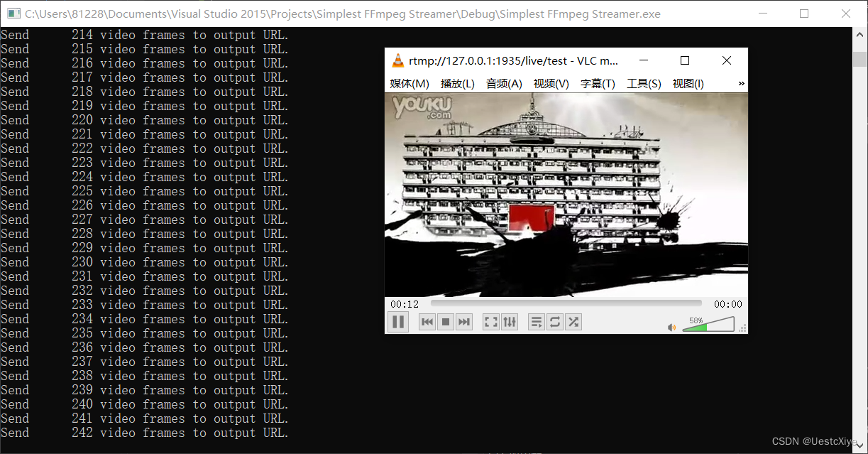This screenshot has width=868, height=454.
Task: Mute audio using the speaker icon
Action: (671, 328)
